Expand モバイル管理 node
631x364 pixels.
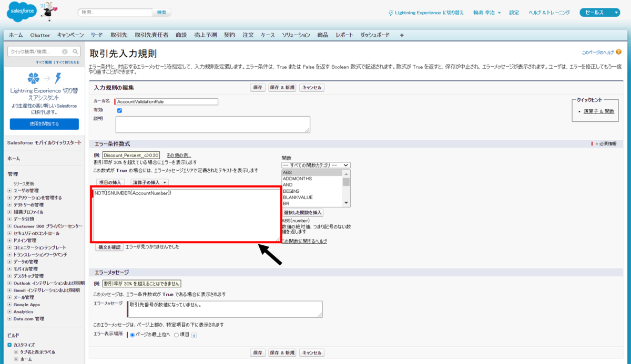click(9, 268)
